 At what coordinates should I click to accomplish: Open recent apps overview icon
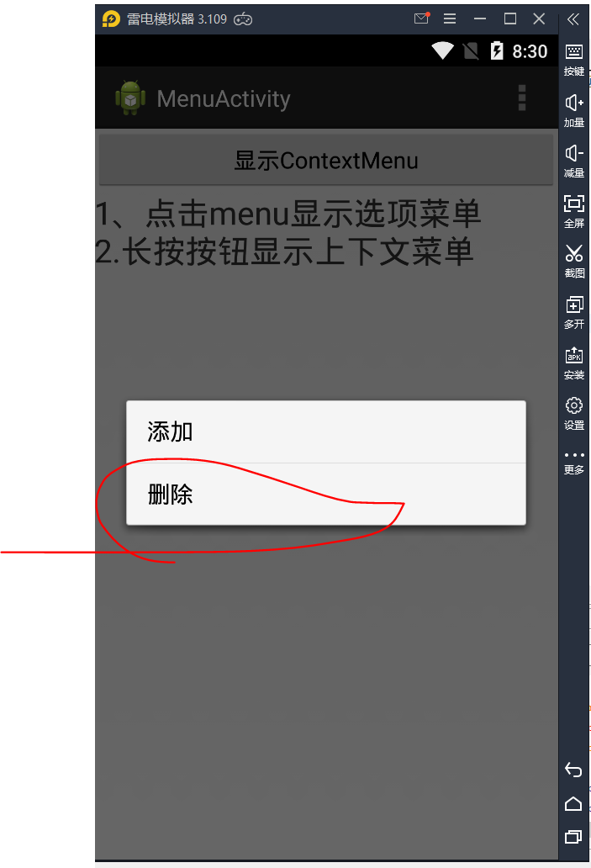coord(573,836)
